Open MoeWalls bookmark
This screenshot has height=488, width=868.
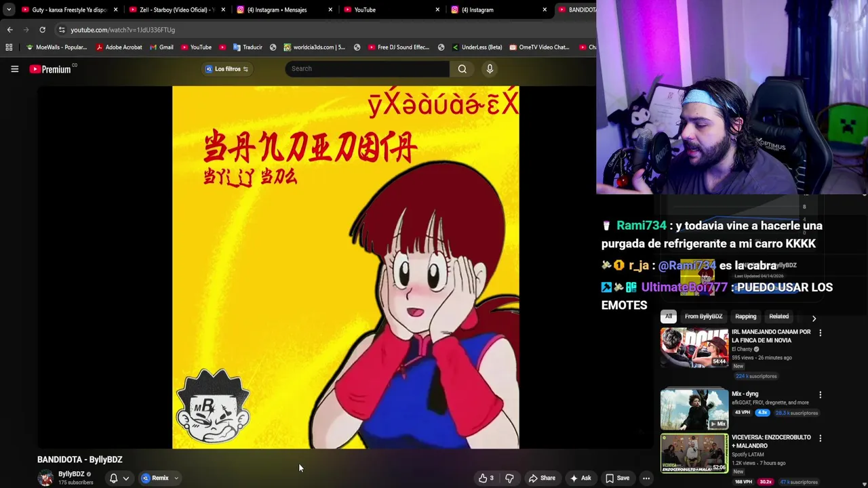point(56,47)
